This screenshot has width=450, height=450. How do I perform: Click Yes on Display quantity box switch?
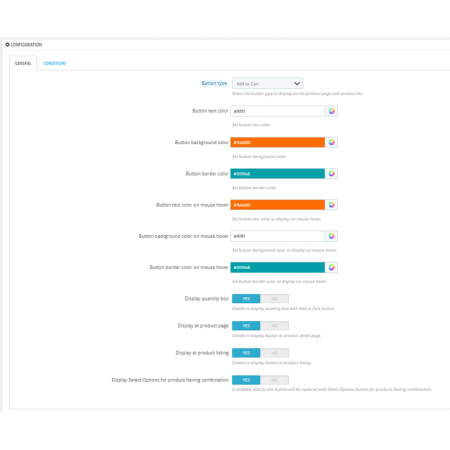coord(246,299)
